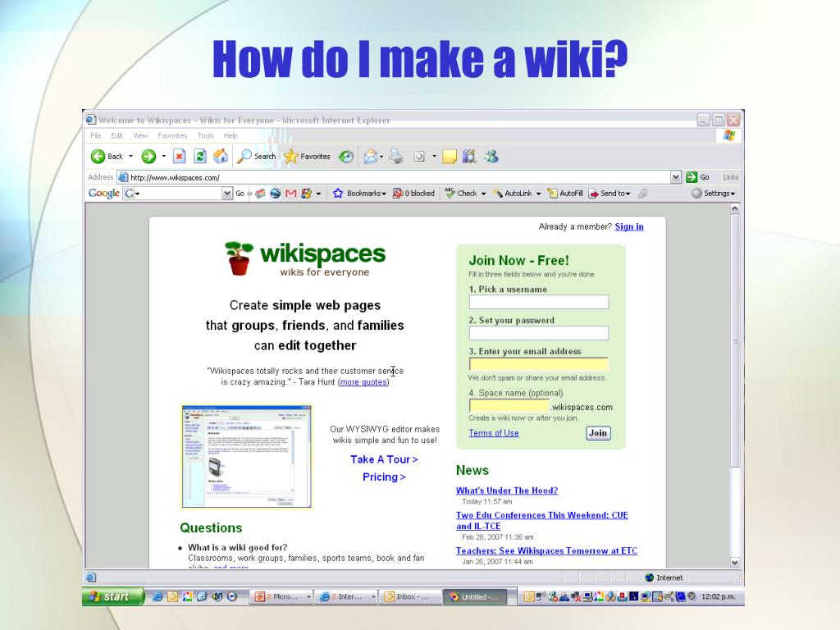Click the Inter... taskbar group button

coord(346,597)
